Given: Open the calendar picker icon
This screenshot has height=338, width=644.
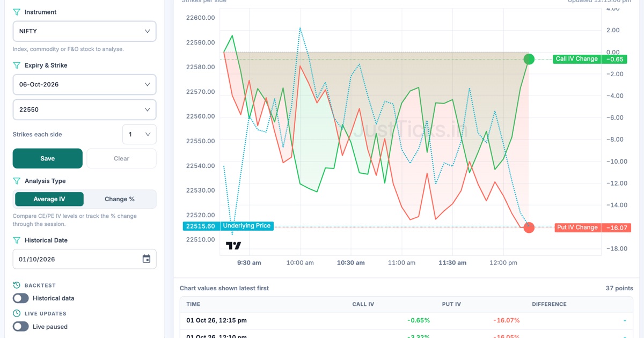Looking at the screenshot, I should pyautogui.click(x=147, y=259).
